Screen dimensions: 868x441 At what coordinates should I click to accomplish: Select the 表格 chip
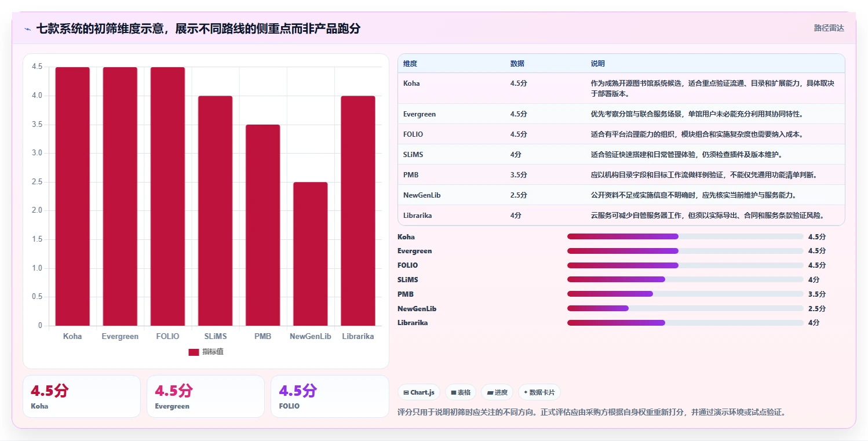point(461,392)
